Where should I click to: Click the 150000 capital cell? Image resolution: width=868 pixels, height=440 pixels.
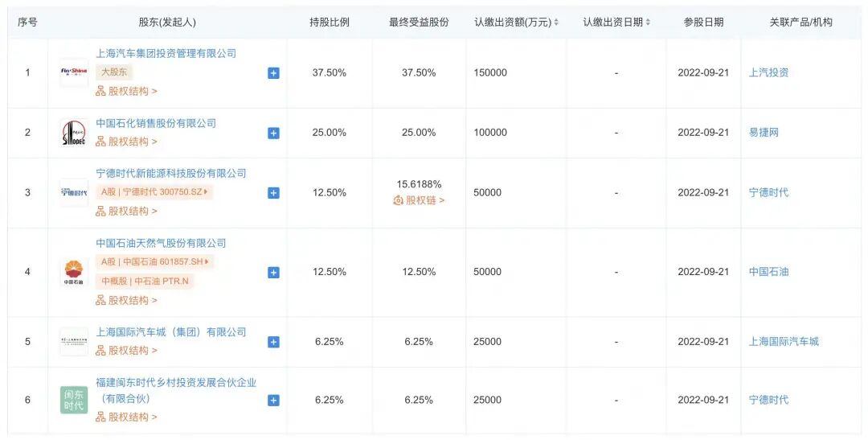click(490, 72)
